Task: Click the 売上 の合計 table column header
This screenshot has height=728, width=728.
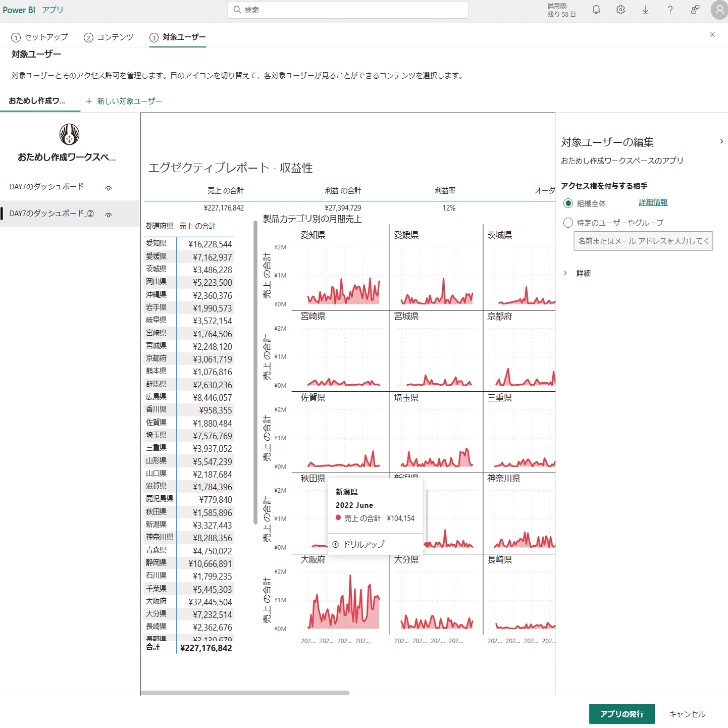Action: point(197,226)
